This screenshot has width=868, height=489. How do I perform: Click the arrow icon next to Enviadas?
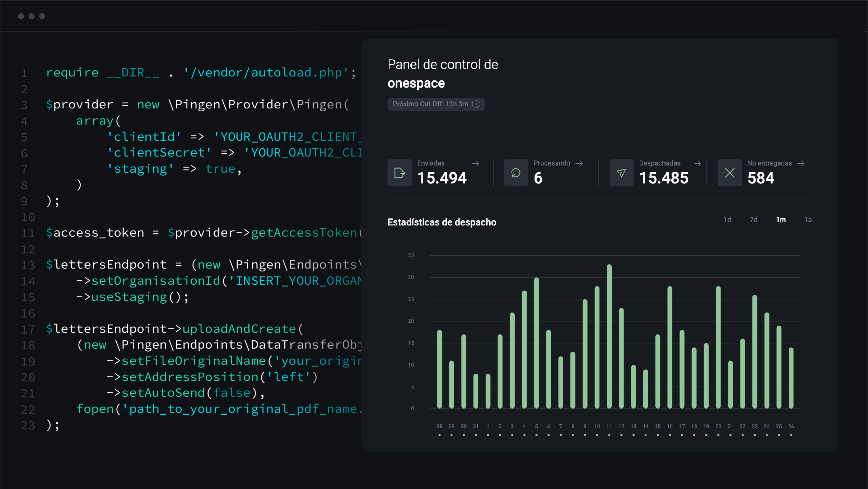tap(476, 163)
